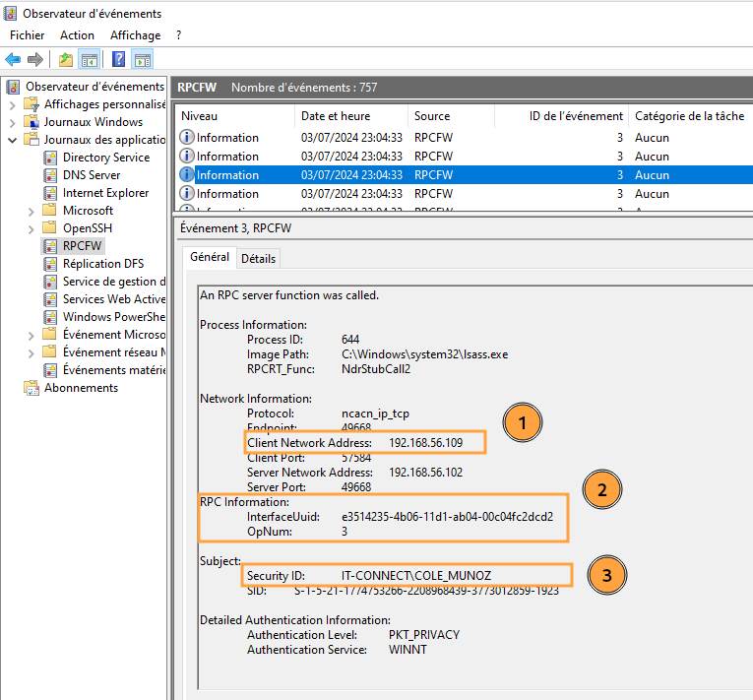The image size is (753, 700).
Task: Click the Forward arrow in the toolbar
Action: pos(35,60)
